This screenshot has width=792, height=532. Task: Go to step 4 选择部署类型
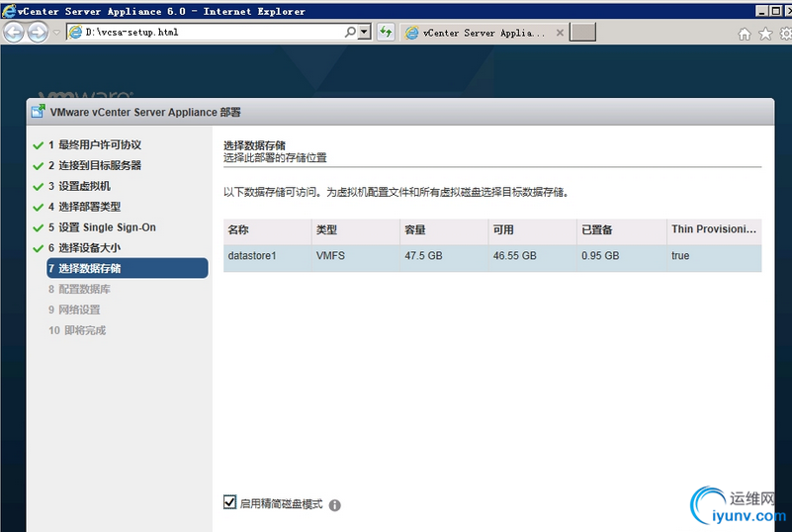pyautogui.click(x=84, y=207)
